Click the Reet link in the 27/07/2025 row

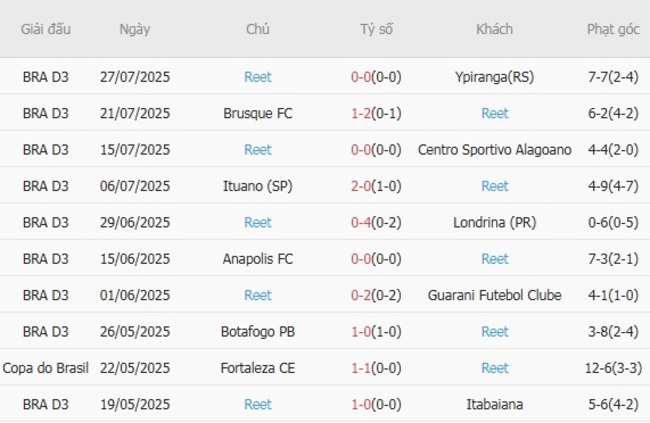coord(257,77)
